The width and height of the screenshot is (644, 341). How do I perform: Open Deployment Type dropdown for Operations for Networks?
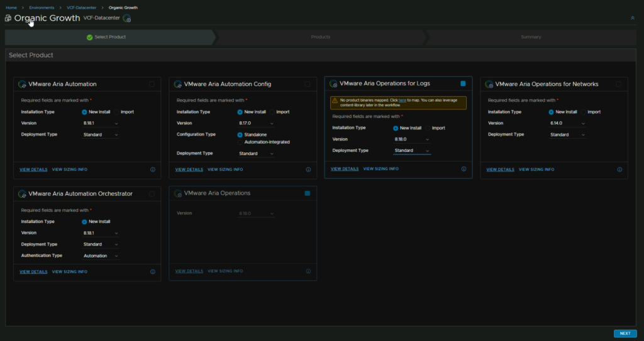click(x=568, y=134)
